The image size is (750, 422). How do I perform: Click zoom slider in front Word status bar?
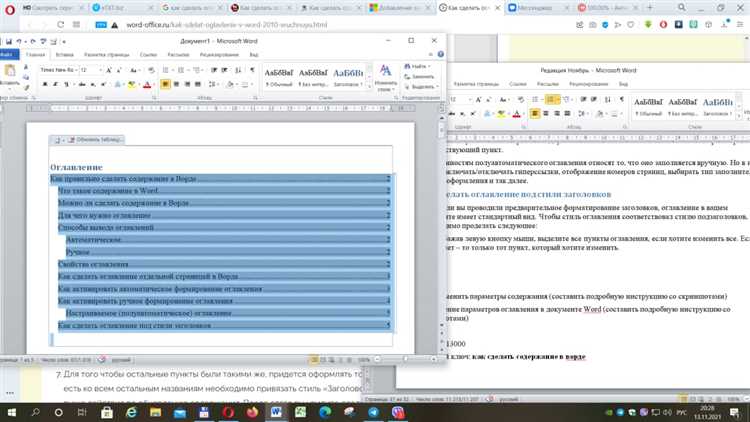pos(406,359)
